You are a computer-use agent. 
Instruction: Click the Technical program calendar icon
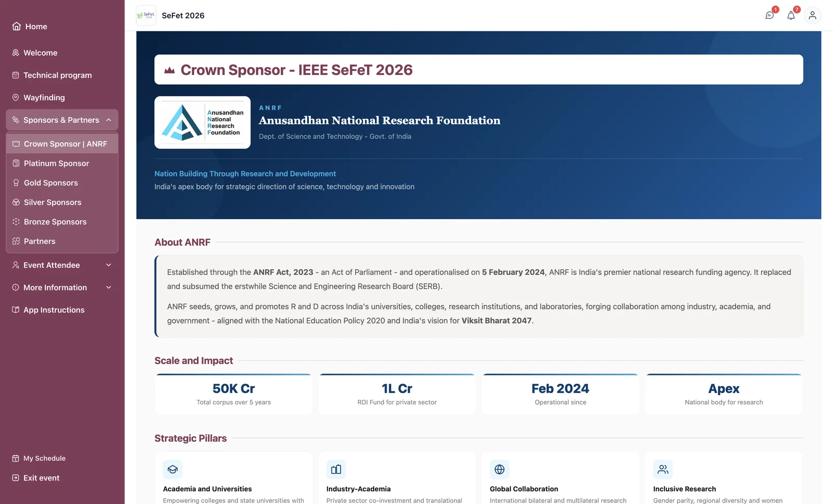pyautogui.click(x=16, y=75)
